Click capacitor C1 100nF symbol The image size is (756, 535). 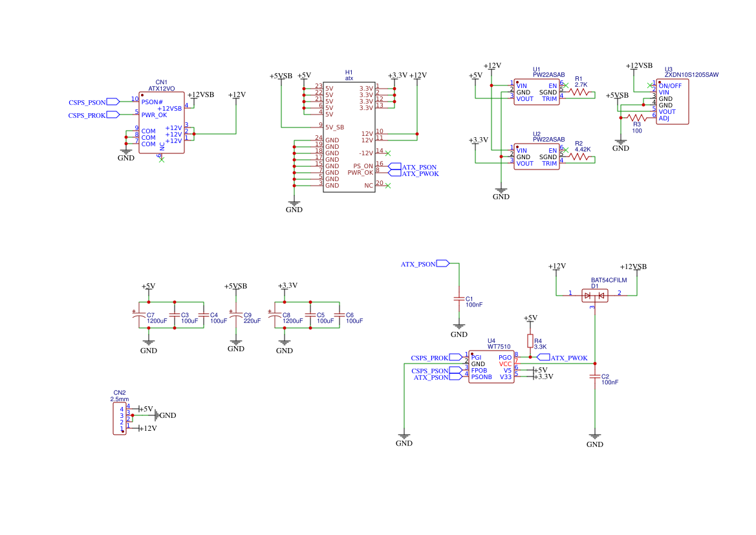[x=459, y=299]
